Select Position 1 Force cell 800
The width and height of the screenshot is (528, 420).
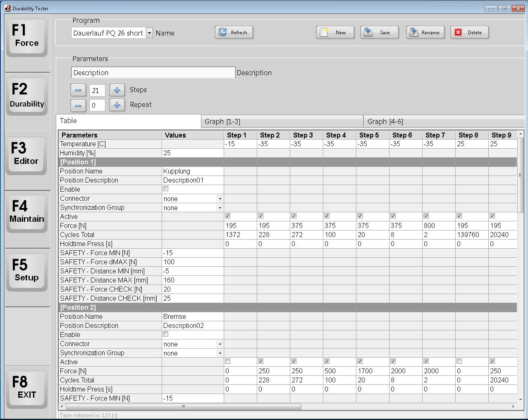coord(439,225)
